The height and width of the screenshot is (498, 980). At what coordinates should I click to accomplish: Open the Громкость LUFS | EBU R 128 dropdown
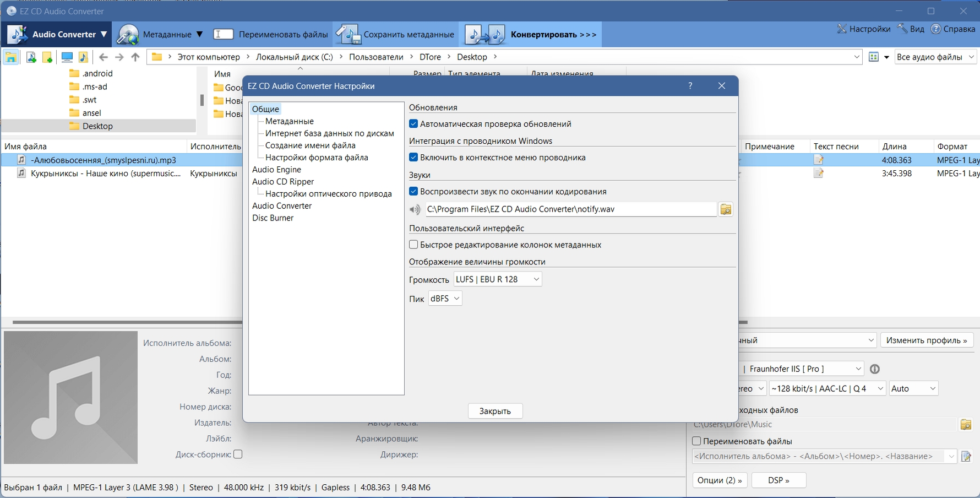(x=498, y=279)
